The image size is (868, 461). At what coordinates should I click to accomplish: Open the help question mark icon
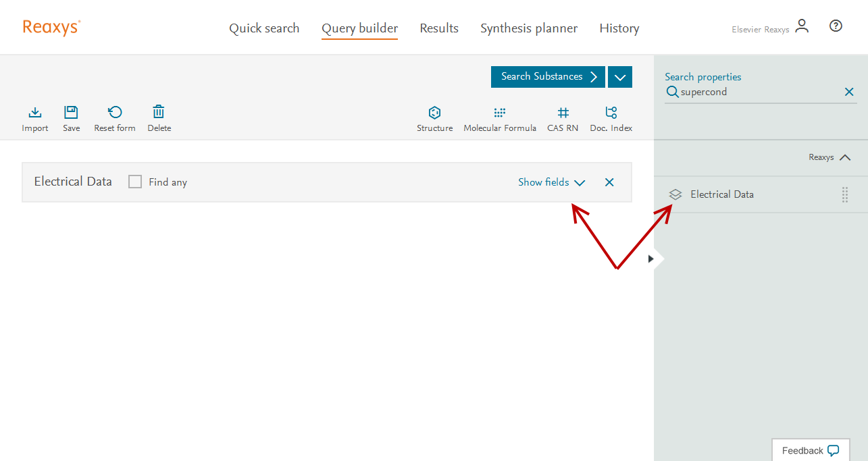[x=836, y=26]
